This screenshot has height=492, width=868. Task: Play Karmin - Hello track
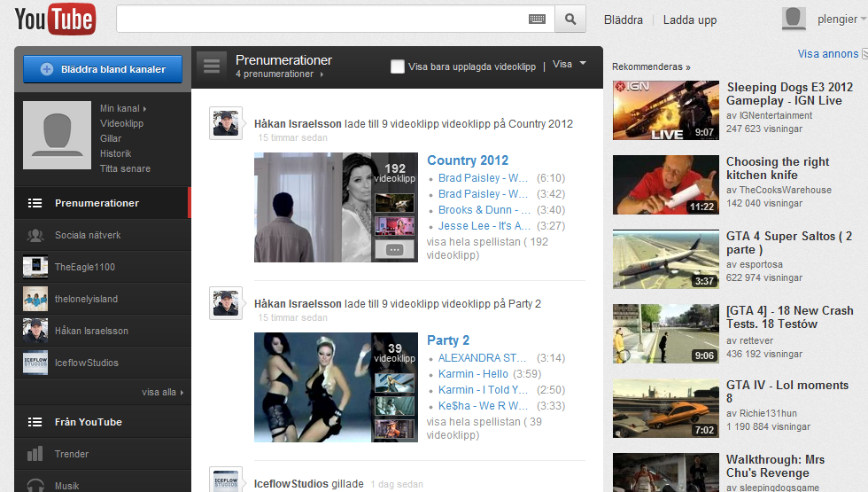pos(473,374)
